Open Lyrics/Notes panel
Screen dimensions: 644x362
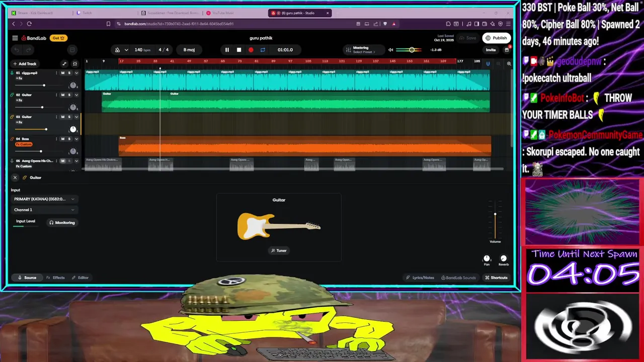(420, 278)
